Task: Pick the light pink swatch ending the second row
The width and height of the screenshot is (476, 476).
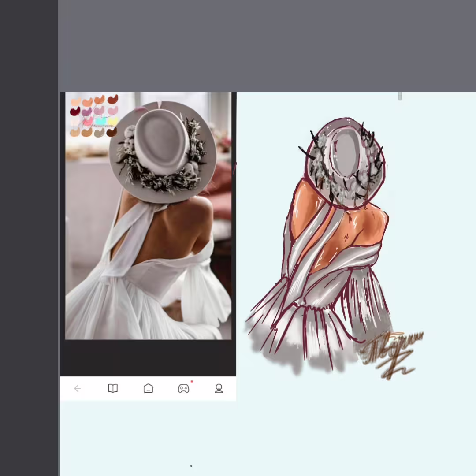Action: tap(113, 110)
